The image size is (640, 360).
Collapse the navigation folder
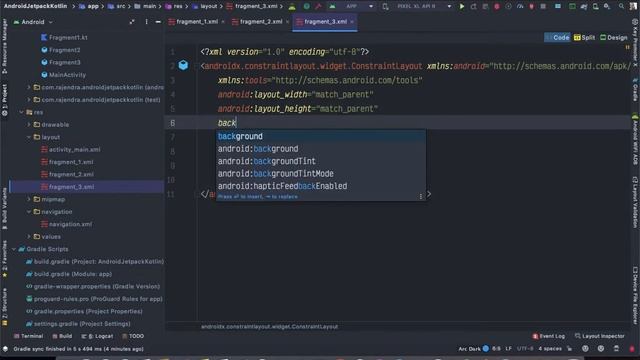tap(29, 212)
